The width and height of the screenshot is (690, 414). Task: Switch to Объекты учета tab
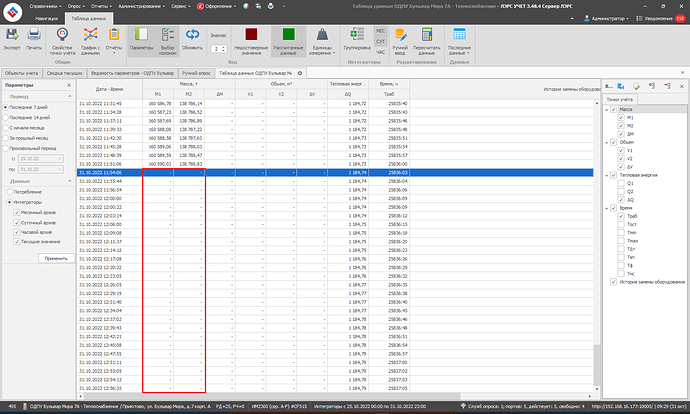click(22, 73)
